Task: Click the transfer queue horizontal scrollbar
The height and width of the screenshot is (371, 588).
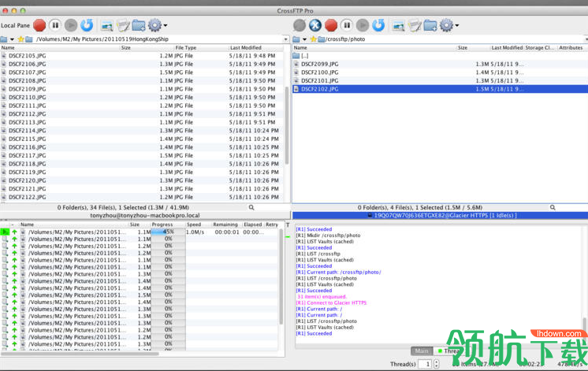Action: point(80,353)
